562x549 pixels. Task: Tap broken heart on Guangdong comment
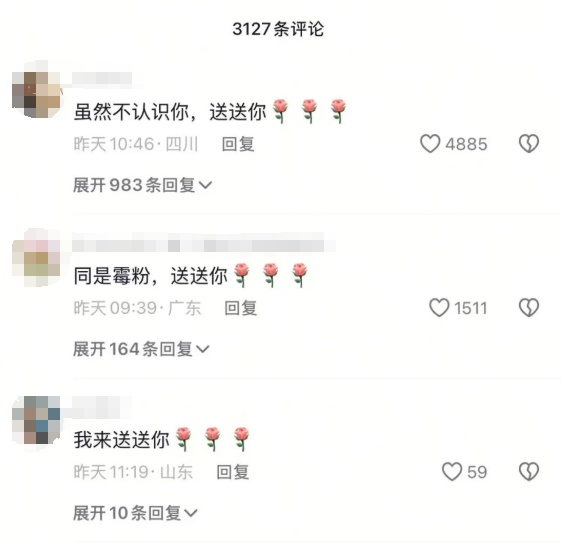[529, 308]
